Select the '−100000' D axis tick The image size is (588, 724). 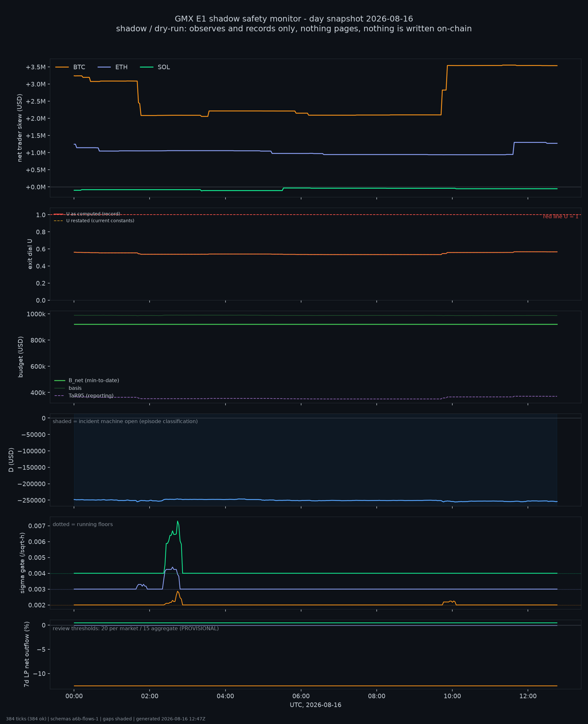(x=32, y=451)
